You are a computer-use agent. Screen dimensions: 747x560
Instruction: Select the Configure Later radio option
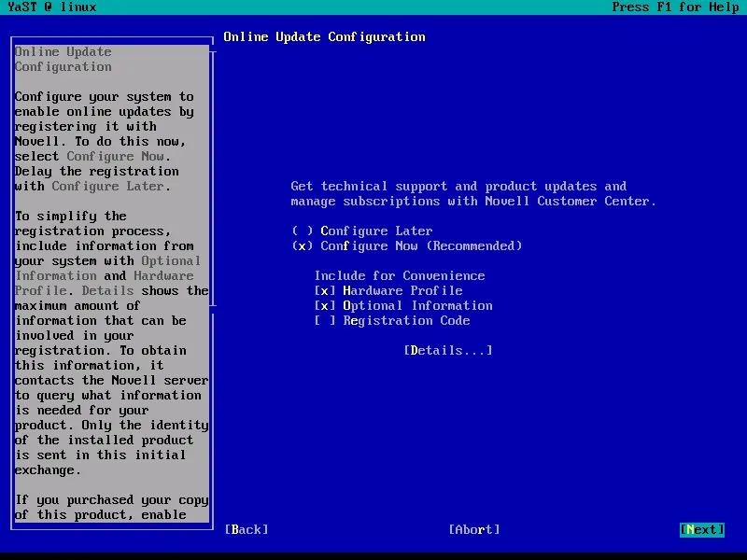tap(362, 231)
